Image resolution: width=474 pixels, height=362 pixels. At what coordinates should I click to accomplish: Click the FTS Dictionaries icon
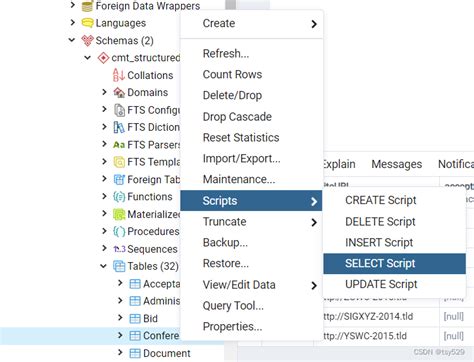[x=119, y=127]
